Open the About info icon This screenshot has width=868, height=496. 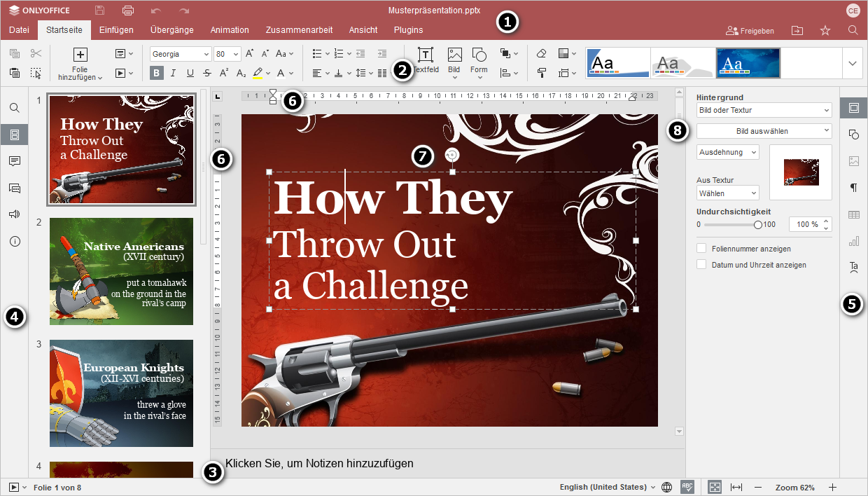point(15,241)
